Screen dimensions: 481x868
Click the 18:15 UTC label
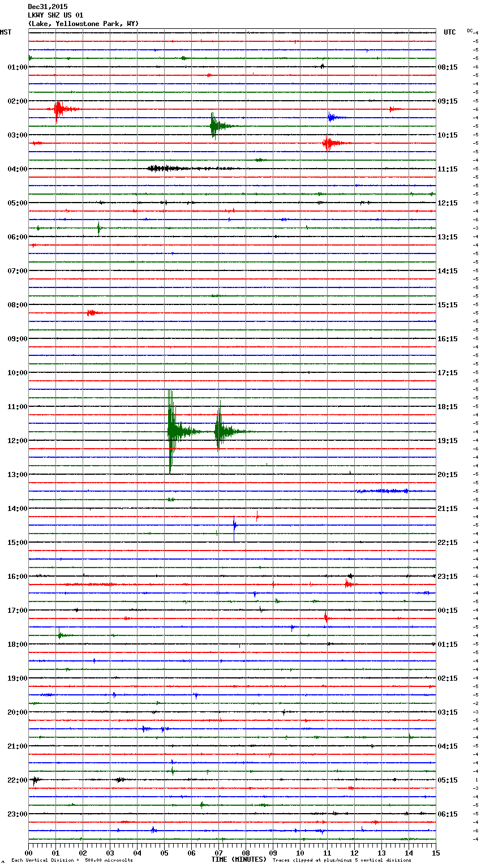coord(448,407)
